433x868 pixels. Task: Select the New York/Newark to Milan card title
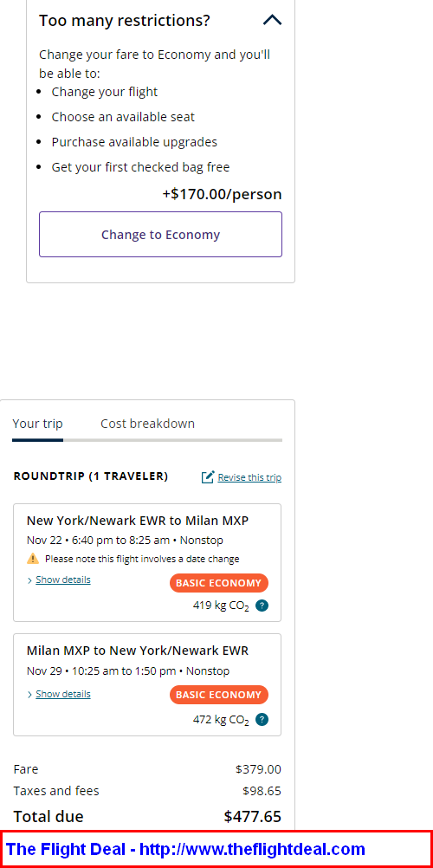(x=138, y=521)
